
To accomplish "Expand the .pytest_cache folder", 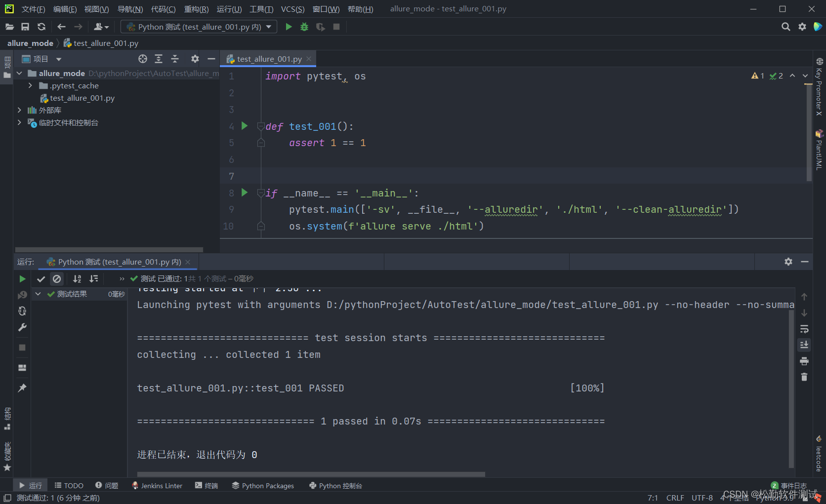I will point(31,85).
